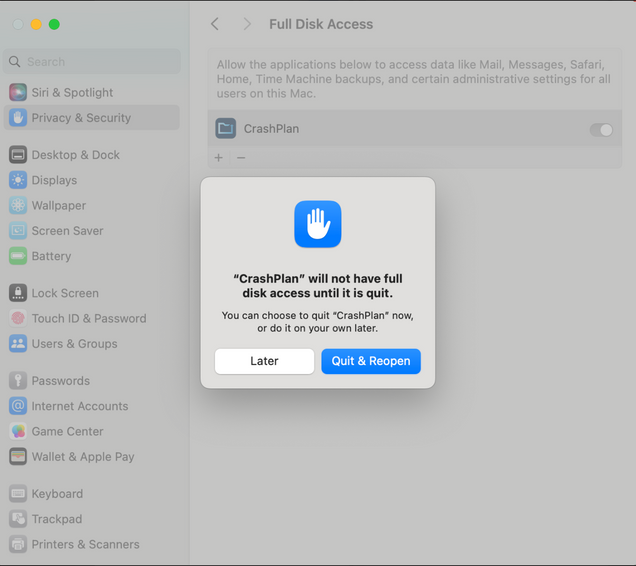The image size is (636, 566).
Task: Click the Touch ID fingerprint icon
Action: (x=18, y=318)
